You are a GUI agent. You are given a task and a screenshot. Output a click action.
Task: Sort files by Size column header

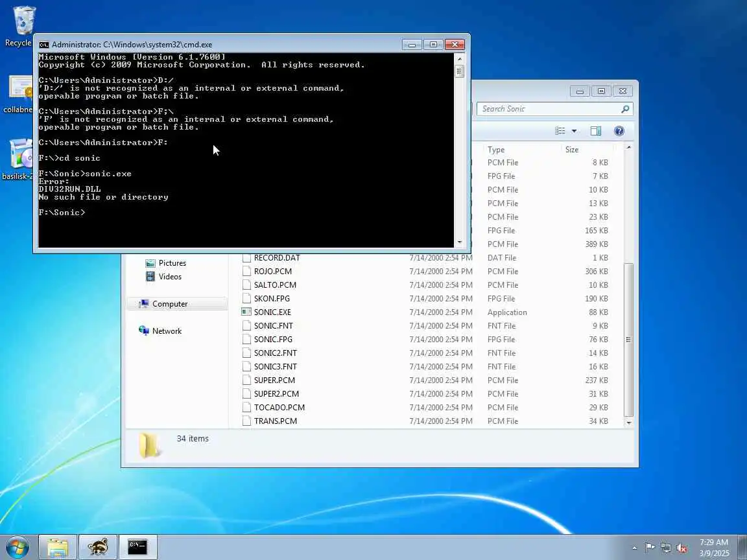tap(572, 150)
